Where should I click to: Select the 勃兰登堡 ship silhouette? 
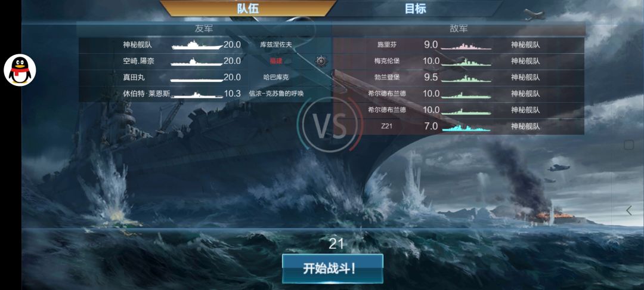coord(466,78)
